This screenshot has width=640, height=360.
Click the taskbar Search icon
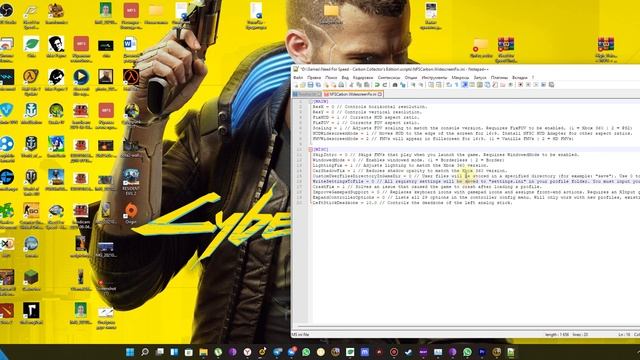pyautogui.click(x=144, y=352)
